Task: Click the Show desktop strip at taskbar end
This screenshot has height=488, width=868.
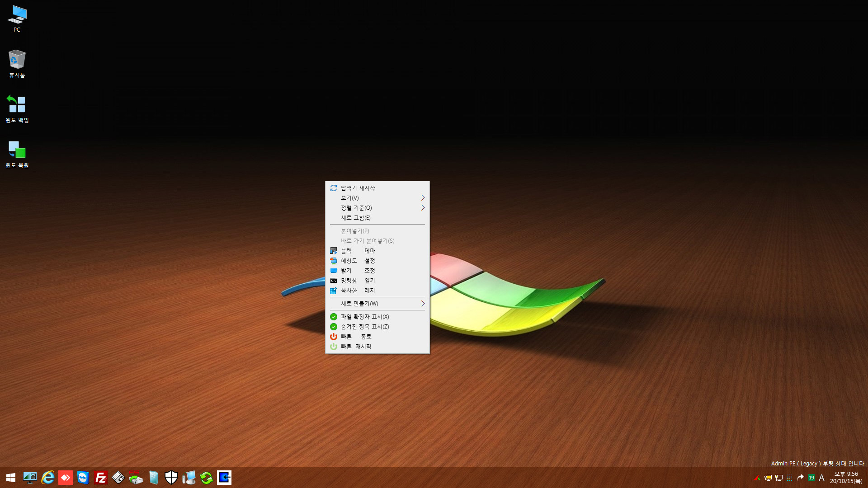Action: click(x=866, y=478)
